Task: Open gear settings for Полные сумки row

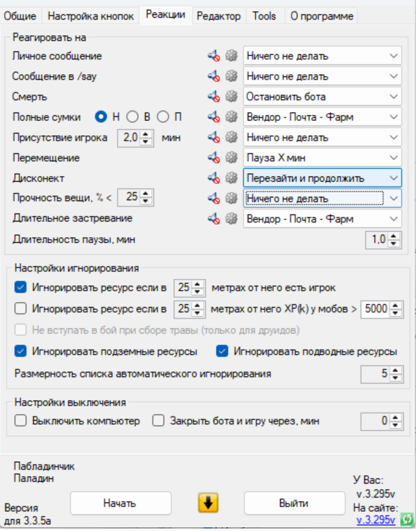Action: click(x=231, y=117)
